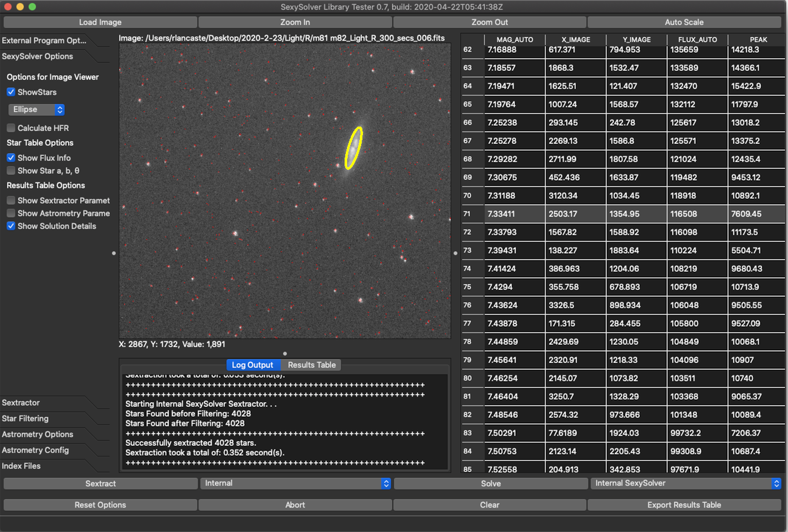This screenshot has height=532, width=788.
Task: Click Reset Options button
Action: 100,505
